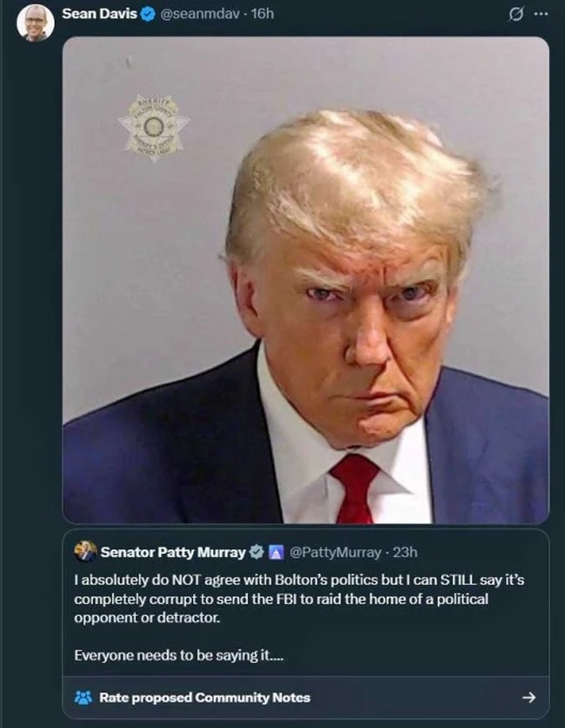This screenshot has height=728, width=565.
Task: Click the line "Everyone needs to be saying it"
Action: [x=179, y=655]
